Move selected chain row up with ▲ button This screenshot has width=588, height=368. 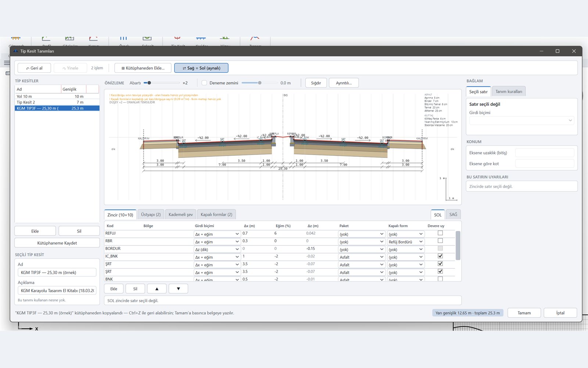pos(157,289)
